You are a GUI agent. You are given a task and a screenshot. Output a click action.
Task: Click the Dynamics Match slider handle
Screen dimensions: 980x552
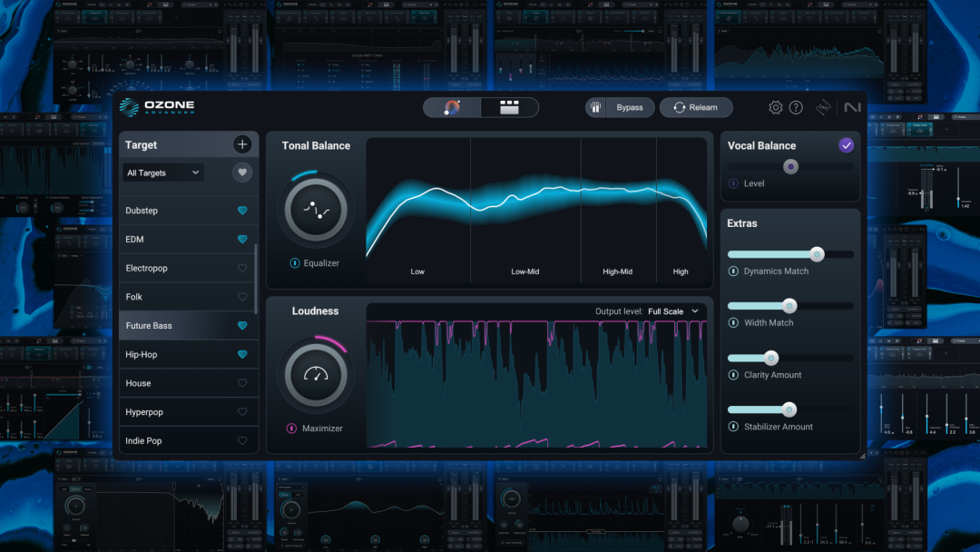coord(817,254)
